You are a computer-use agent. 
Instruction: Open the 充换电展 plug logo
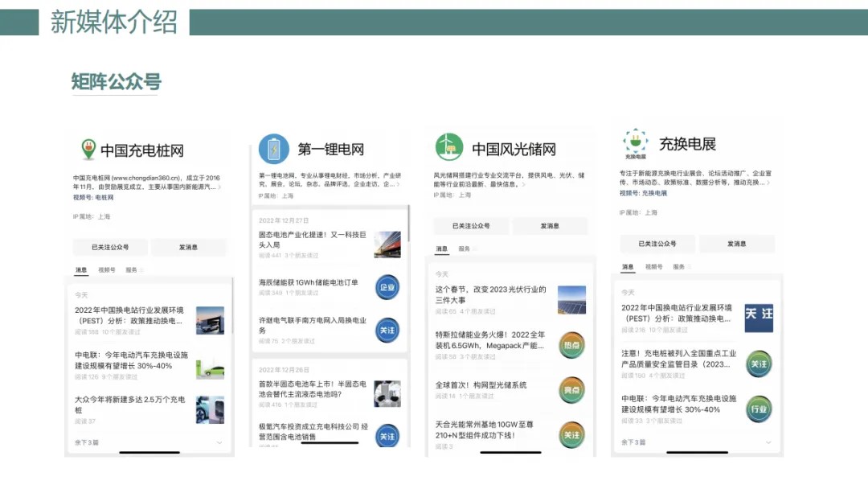pos(636,143)
